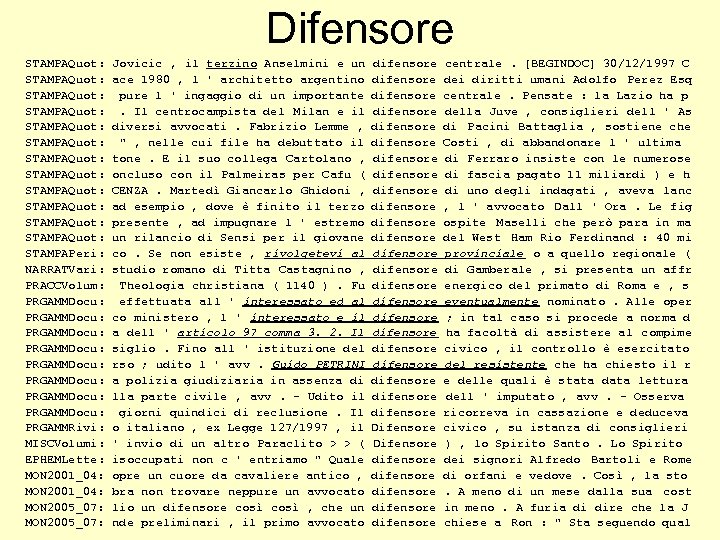This screenshot has width=720, height=540.
Task: Click line mentioning Giancarlo Ghidoni
Action: point(358,191)
